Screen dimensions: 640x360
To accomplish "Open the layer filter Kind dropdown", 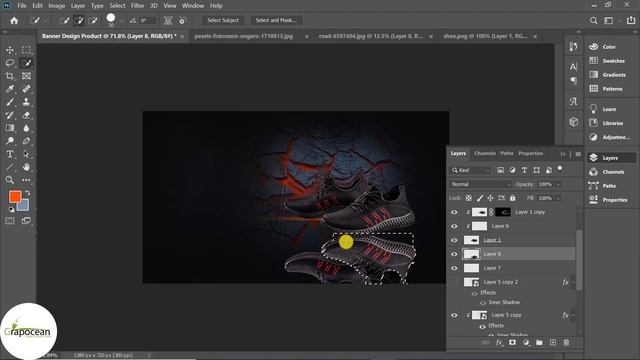I will pyautogui.click(x=471, y=170).
